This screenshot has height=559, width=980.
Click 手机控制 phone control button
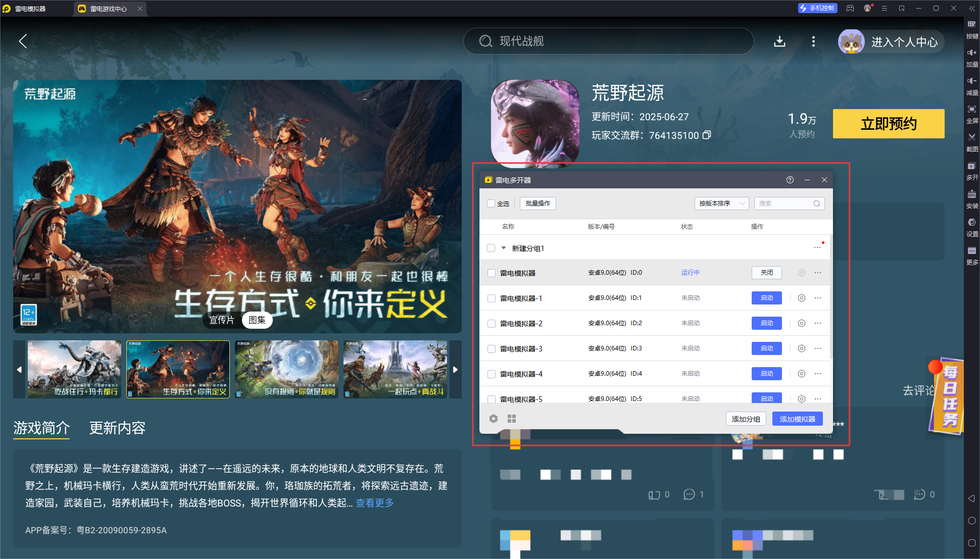click(x=817, y=8)
